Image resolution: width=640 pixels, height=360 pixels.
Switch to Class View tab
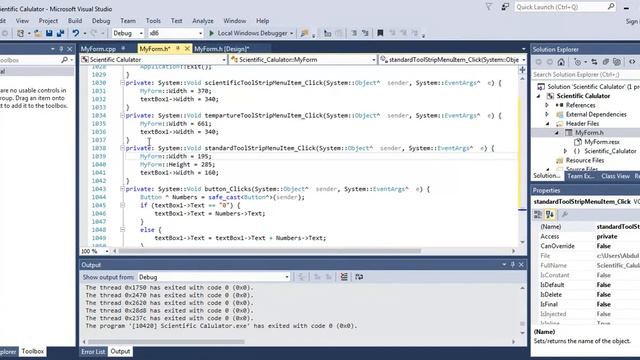615,176
